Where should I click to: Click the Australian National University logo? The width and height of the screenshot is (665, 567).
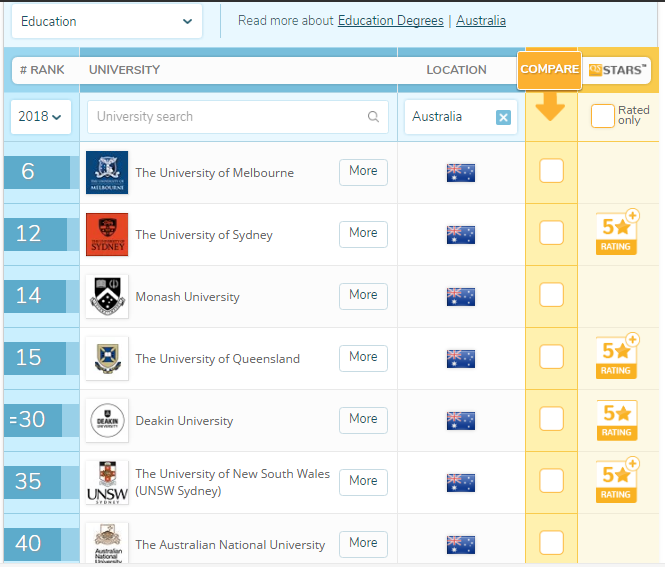coord(107,543)
